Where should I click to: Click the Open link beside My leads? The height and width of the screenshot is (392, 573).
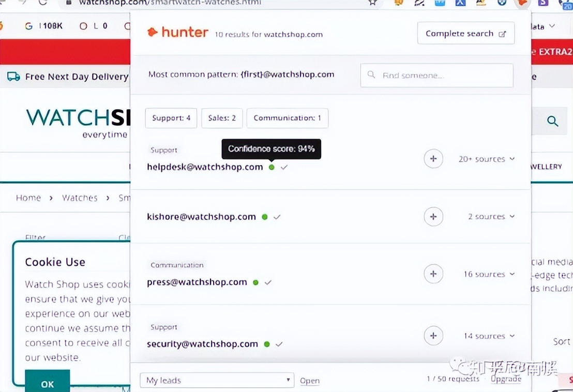click(x=310, y=381)
